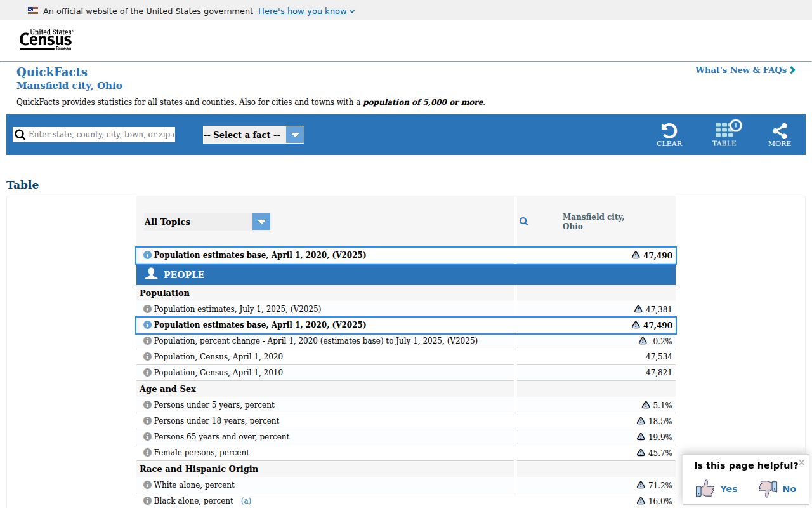Click the US flag icon in banner
The width and height of the screenshot is (812, 508).
click(x=33, y=11)
